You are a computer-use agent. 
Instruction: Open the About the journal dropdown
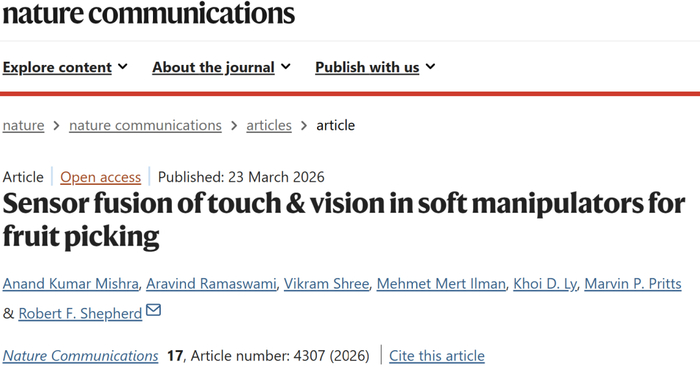point(221,67)
